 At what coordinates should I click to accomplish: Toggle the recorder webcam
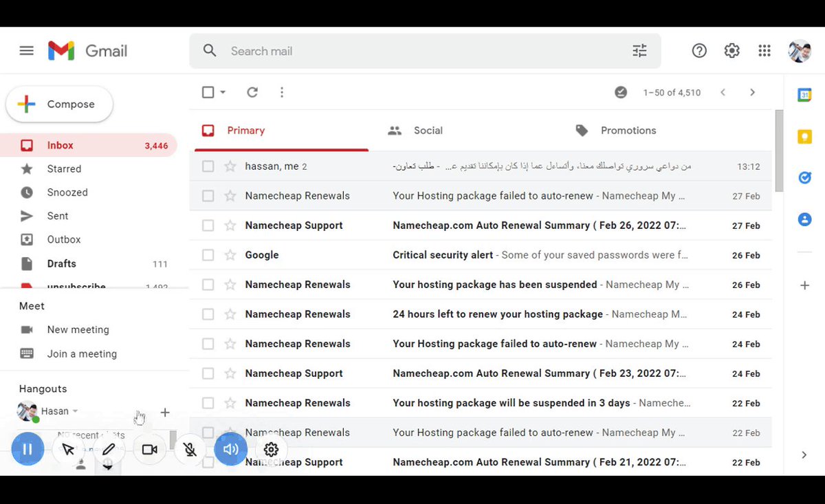click(149, 450)
